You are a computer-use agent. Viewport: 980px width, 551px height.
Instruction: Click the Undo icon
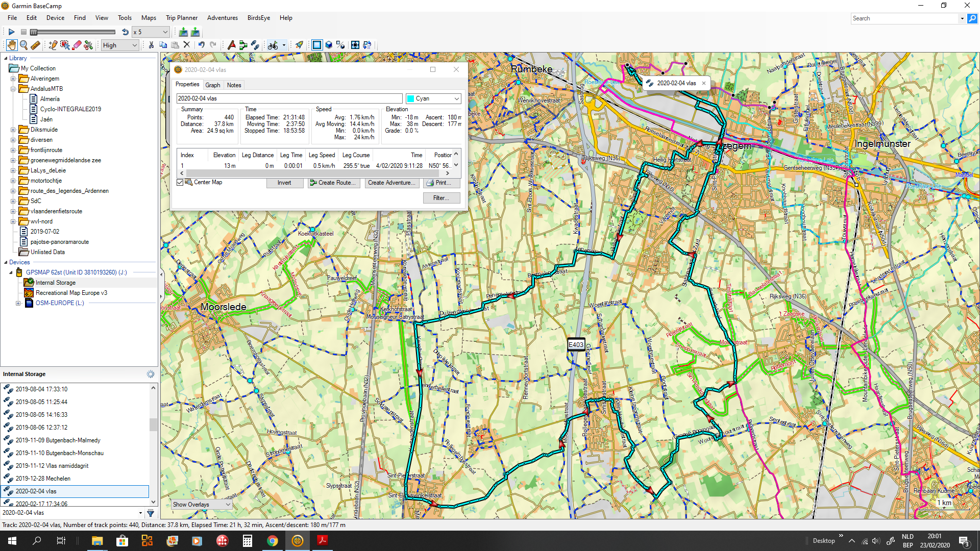click(202, 45)
